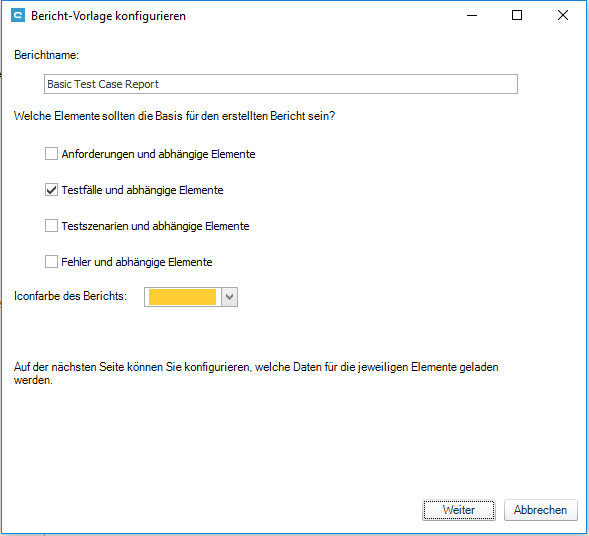Focus the Berichtname text field
The width and height of the screenshot is (589, 536).
pos(281,84)
